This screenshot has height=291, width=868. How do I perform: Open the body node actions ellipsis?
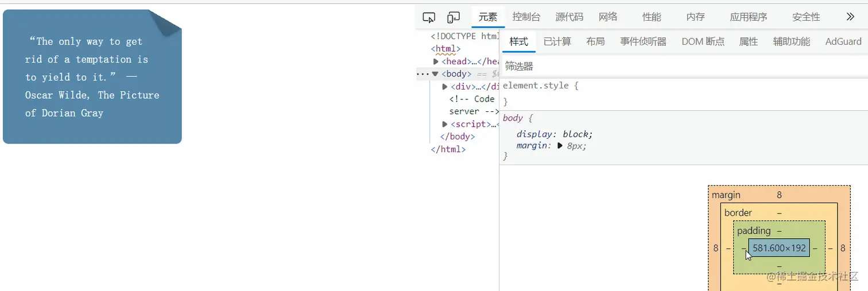(x=422, y=74)
